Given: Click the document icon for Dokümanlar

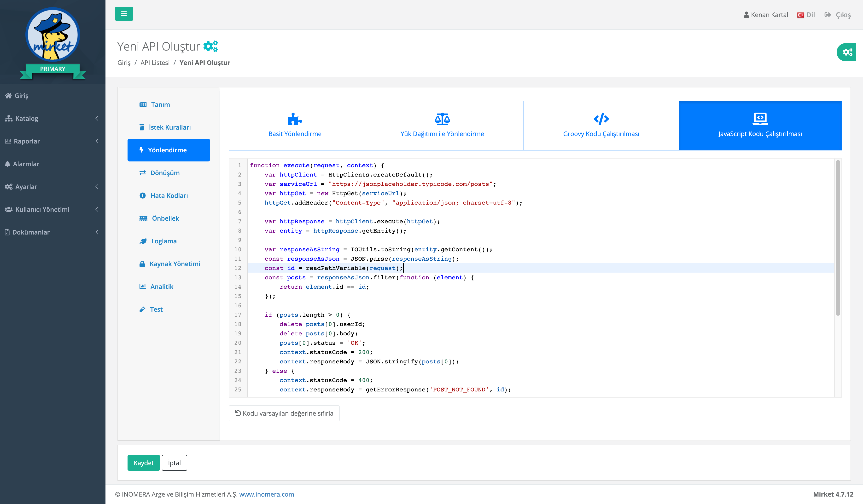Looking at the screenshot, I should [7, 232].
